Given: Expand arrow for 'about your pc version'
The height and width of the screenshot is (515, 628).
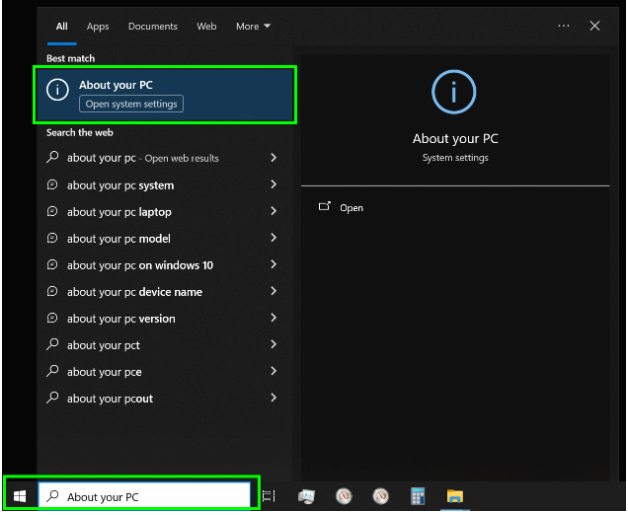Looking at the screenshot, I should pyautogui.click(x=274, y=318).
